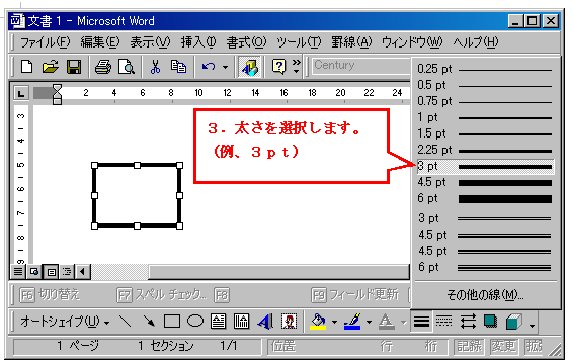Select the Oval drawing tool
Viewport: 574px width, 364px height.
click(195, 322)
